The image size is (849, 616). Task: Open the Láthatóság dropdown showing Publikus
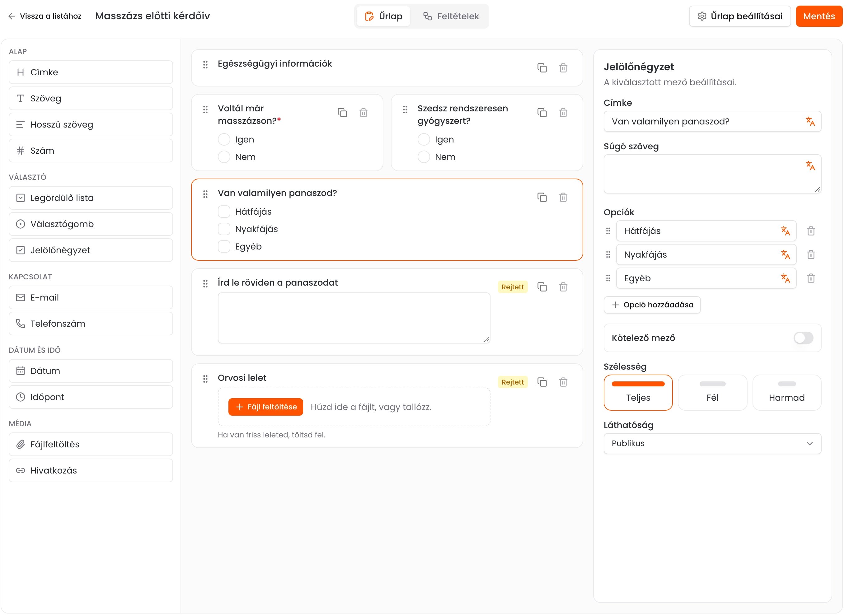[x=712, y=443]
